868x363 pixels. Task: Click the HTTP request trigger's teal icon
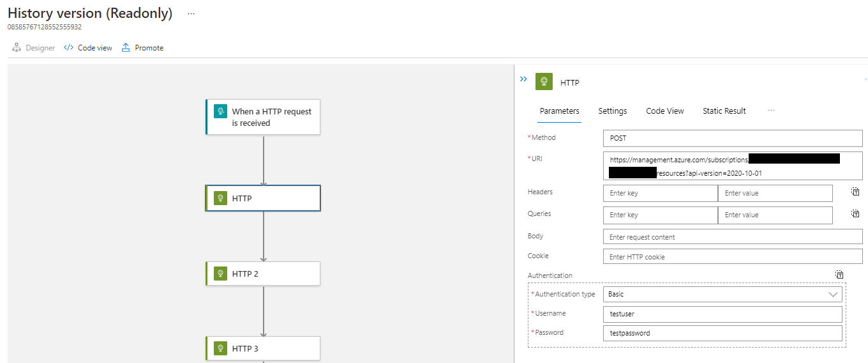tap(220, 111)
